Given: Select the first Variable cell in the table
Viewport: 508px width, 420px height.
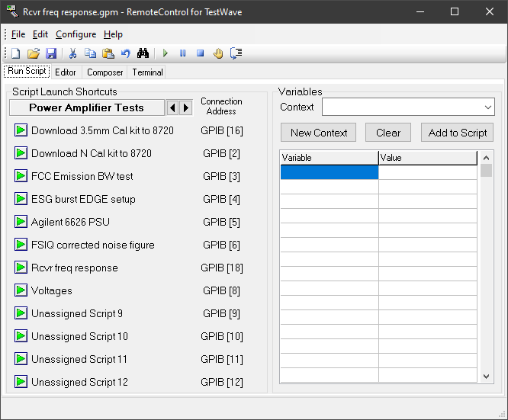Looking at the screenshot, I should pos(329,172).
